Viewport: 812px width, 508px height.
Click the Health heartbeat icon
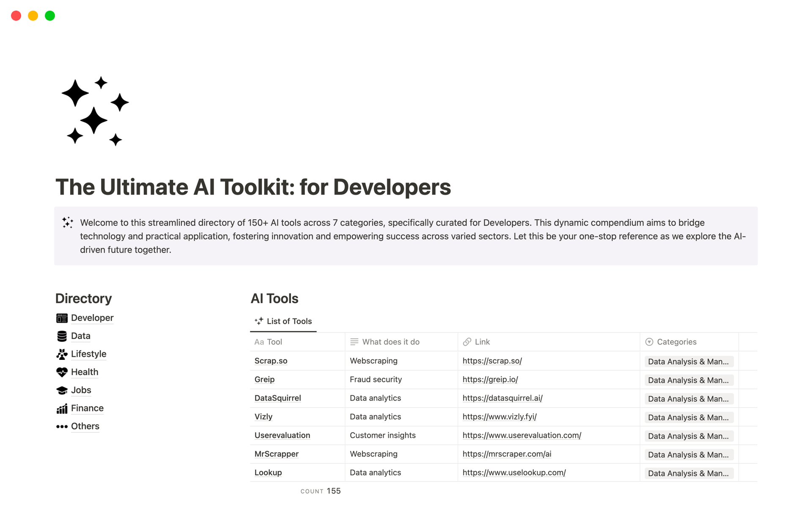click(x=62, y=372)
